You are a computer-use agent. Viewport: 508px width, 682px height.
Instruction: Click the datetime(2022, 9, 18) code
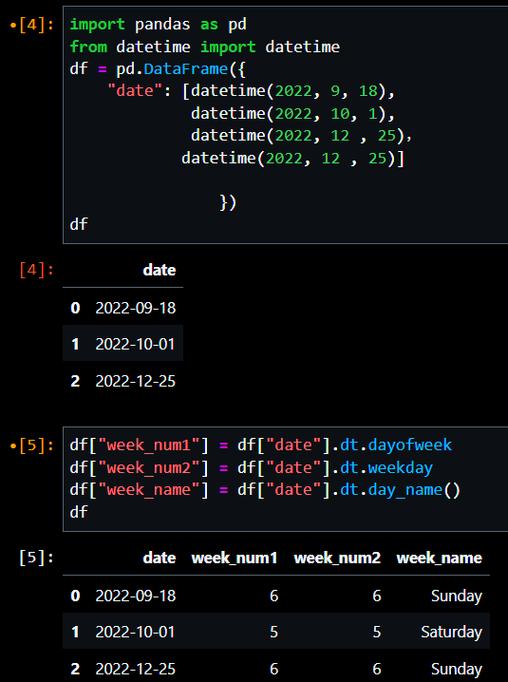click(288, 91)
